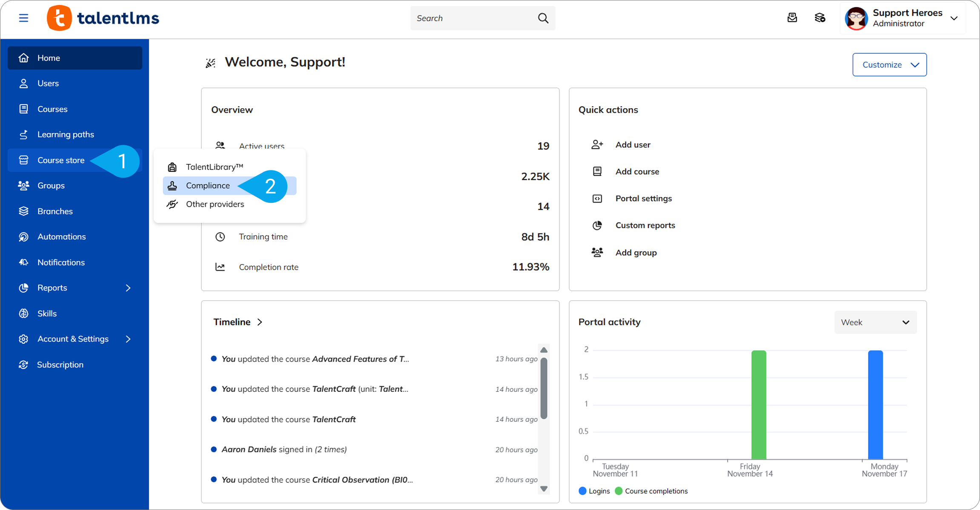This screenshot has width=980, height=510.
Task: Expand the Reports submenu arrow
Action: click(x=128, y=288)
